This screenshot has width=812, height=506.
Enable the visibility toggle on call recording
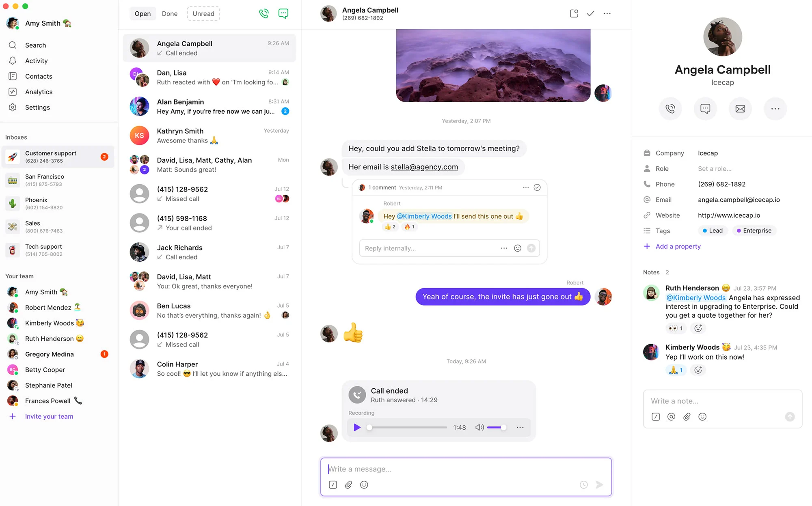coord(478,427)
